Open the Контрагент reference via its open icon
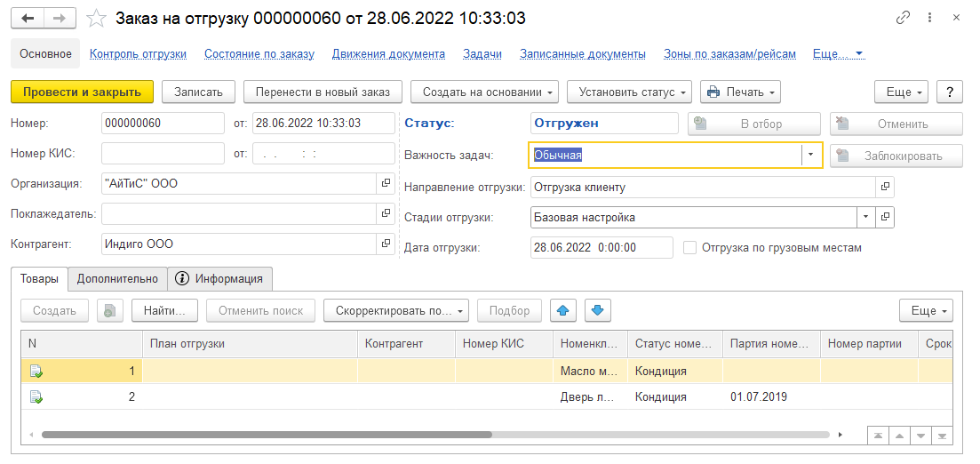This screenshot has width=980, height=464. pos(386,244)
